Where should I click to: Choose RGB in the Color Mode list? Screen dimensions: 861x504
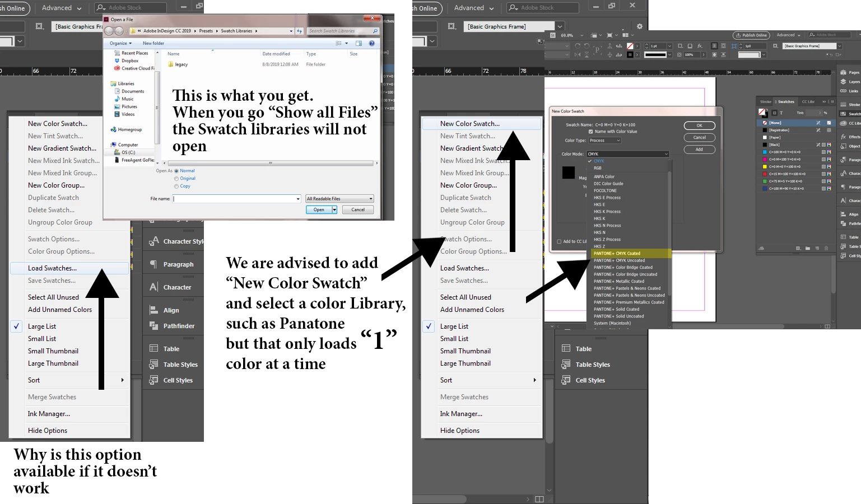pos(598,168)
